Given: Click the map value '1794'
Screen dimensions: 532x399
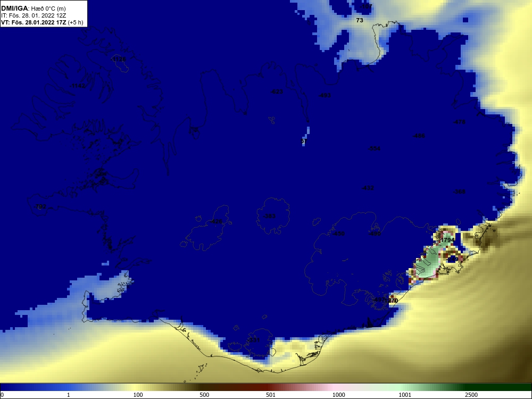Looking at the screenshot, I should tap(447, 240).
